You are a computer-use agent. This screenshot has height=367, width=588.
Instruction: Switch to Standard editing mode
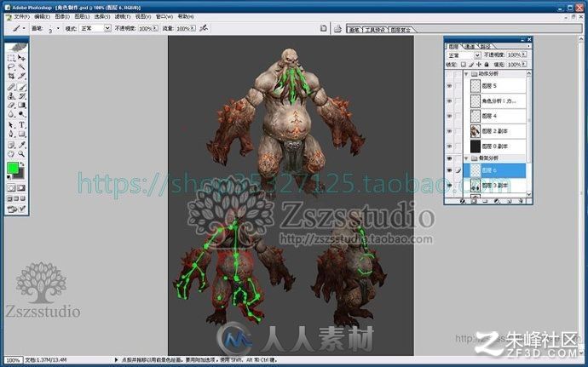tap(12, 188)
